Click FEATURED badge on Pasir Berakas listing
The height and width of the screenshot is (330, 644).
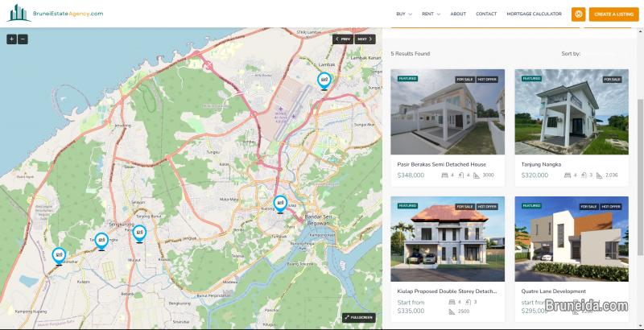click(407, 78)
